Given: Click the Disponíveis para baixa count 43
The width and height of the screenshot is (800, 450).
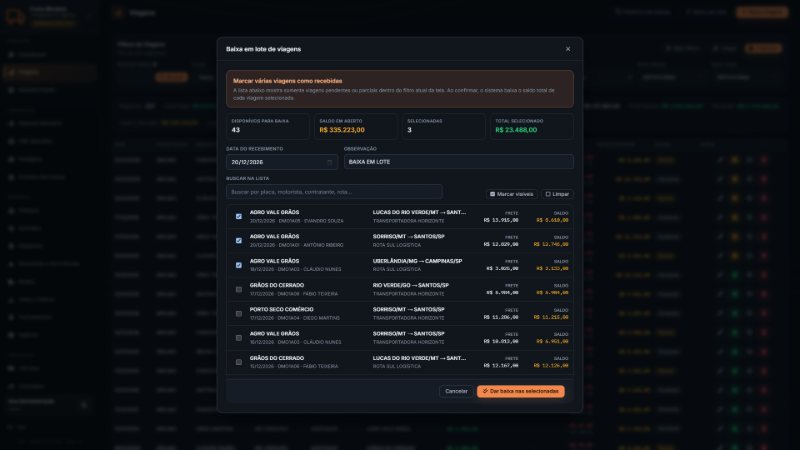Looking at the screenshot, I should tap(235, 130).
